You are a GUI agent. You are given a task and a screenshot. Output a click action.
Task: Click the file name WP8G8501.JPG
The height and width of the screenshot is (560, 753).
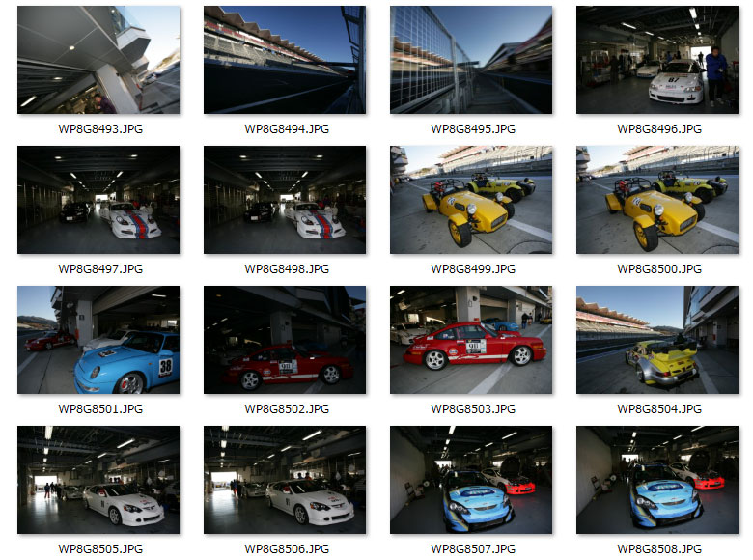click(x=100, y=409)
